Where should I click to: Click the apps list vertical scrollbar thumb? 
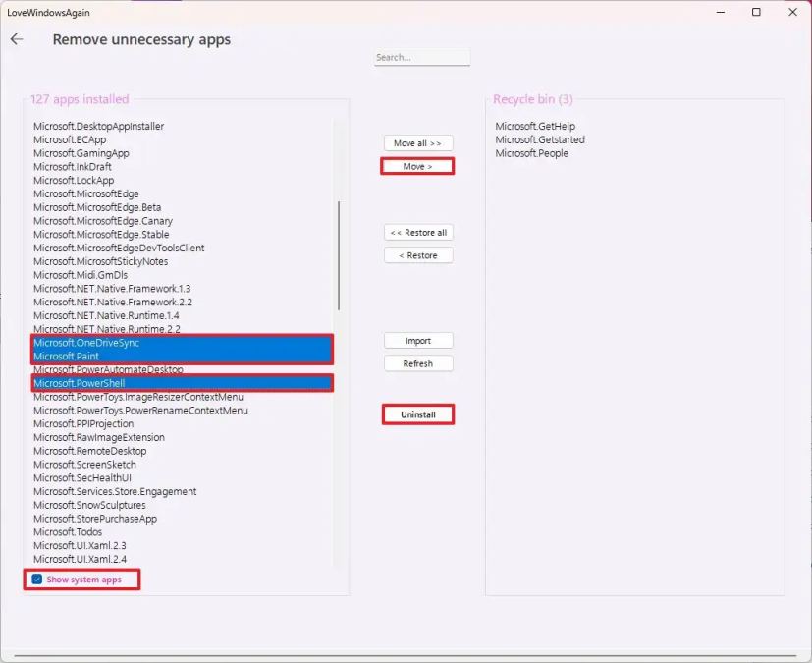[339, 256]
